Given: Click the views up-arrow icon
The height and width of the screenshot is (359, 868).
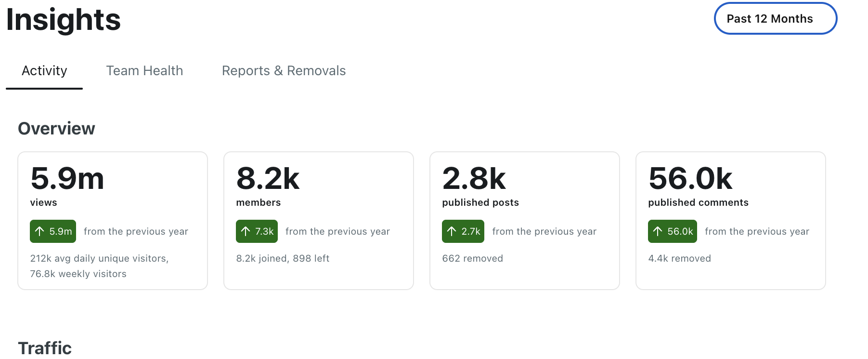Looking at the screenshot, I should click(39, 231).
